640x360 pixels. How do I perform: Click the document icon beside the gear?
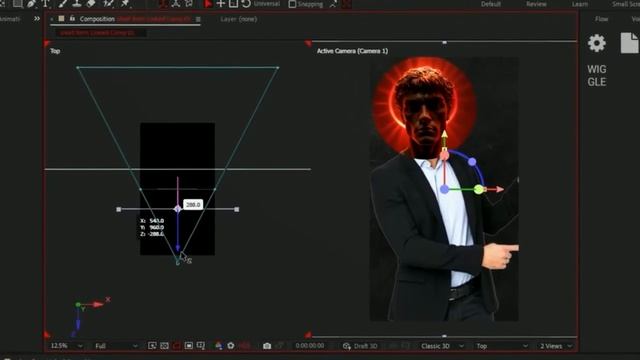click(x=629, y=43)
